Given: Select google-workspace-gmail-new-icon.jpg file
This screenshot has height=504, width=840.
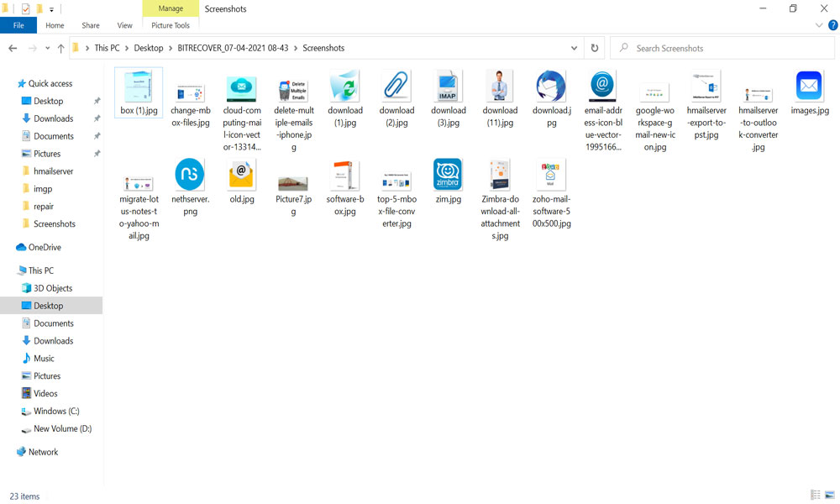Looking at the screenshot, I should pyautogui.click(x=654, y=92).
